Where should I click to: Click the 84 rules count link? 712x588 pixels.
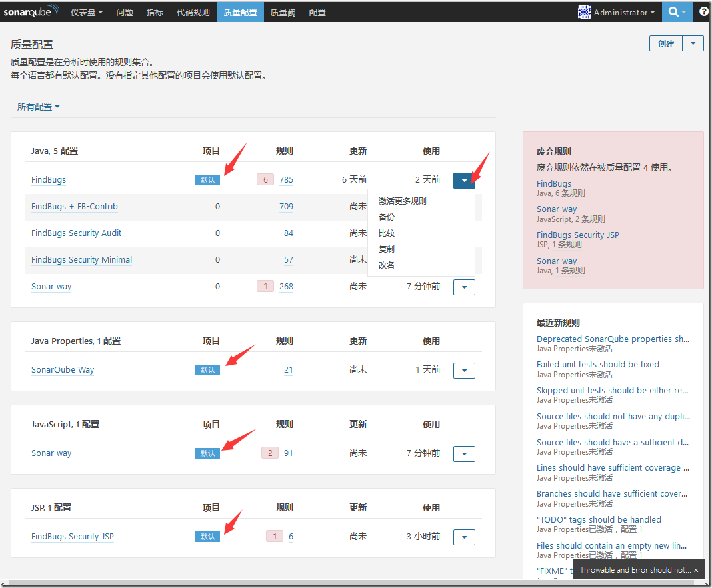pos(289,233)
